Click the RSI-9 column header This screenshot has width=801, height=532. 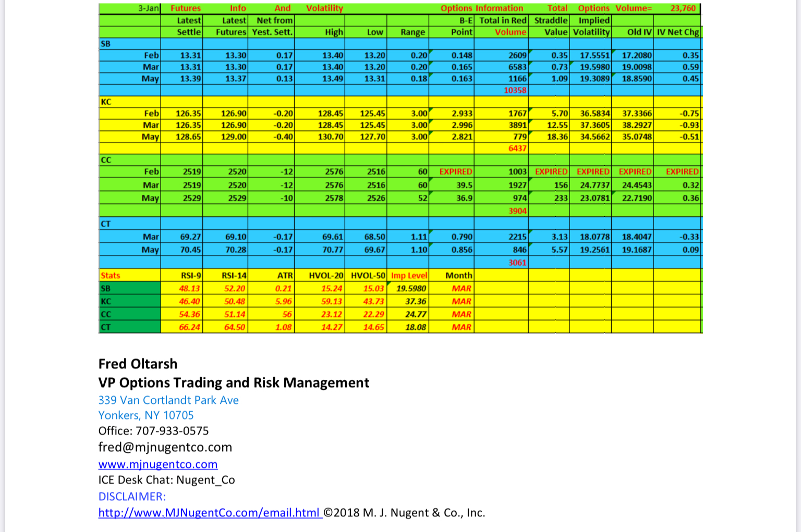coord(190,275)
